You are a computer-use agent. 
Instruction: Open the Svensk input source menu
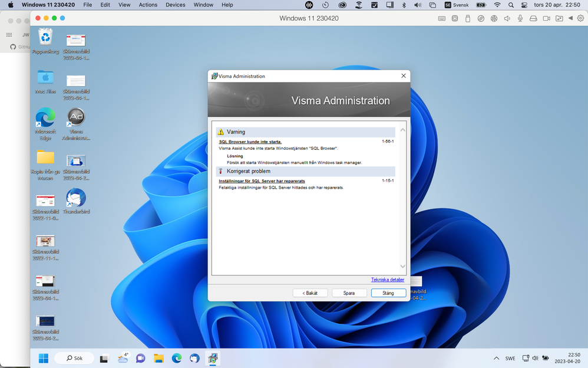coord(457,5)
